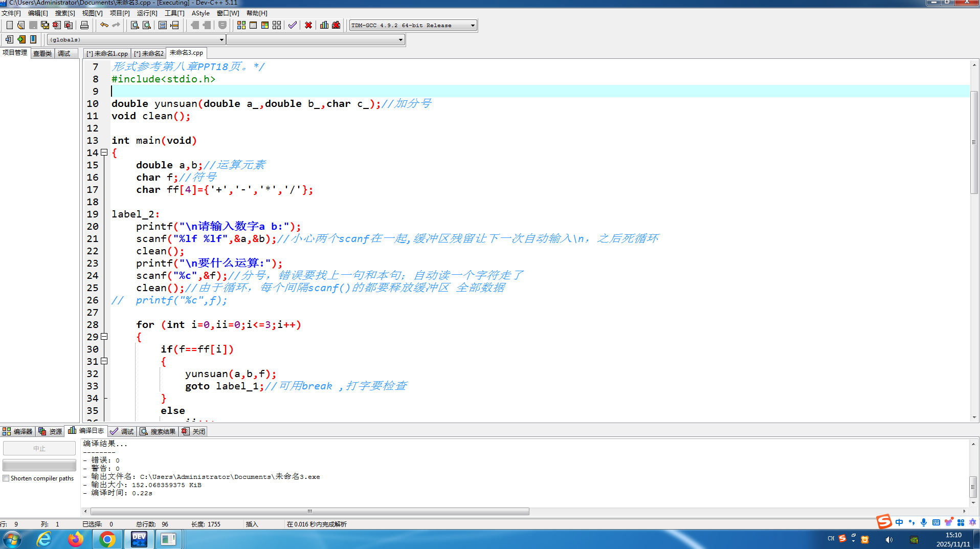Screen dimensions: 980x549
Task: Place cursor on empty line 9 in editor
Action: (540, 91)
